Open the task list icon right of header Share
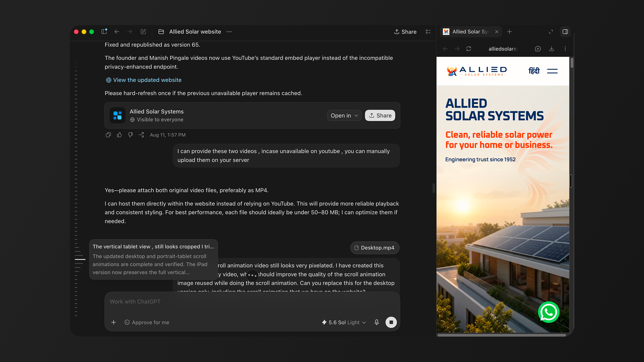Viewport: 644px width, 362px height. point(428,32)
